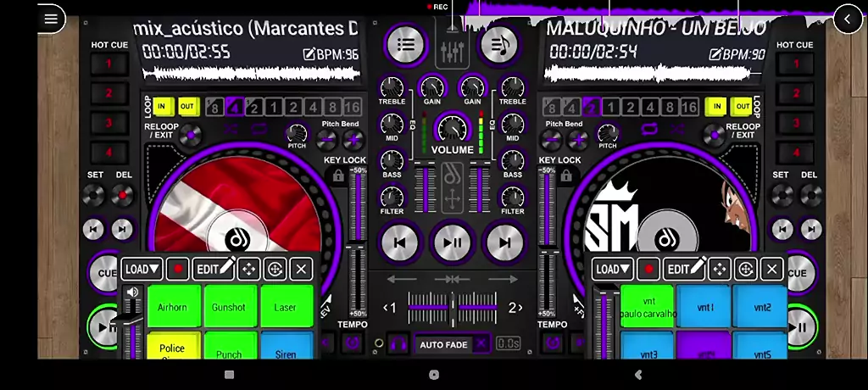This screenshot has height=390, width=868.
Task: Tap the Android home navigation button
Action: pyautogui.click(x=434, y=375)
